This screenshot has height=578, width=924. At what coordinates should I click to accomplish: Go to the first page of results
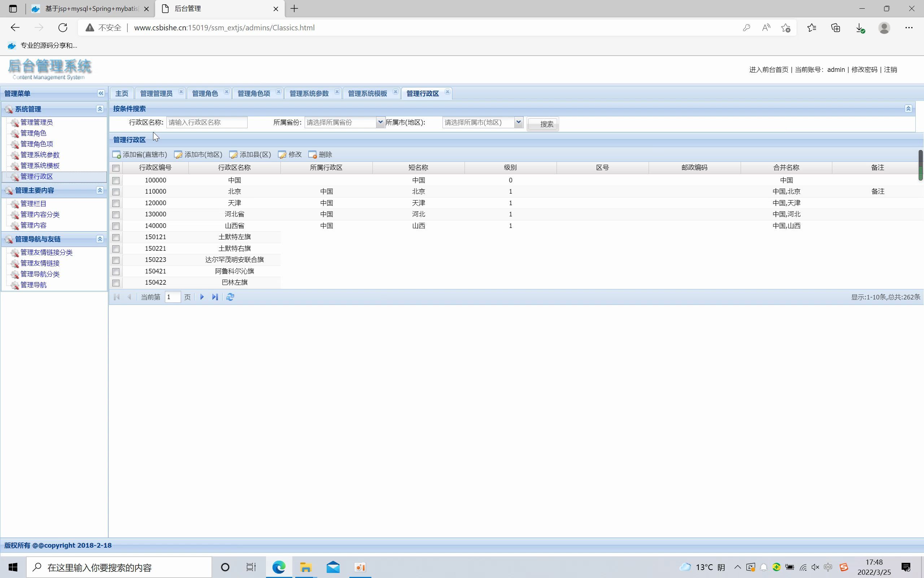coord(117,297)
